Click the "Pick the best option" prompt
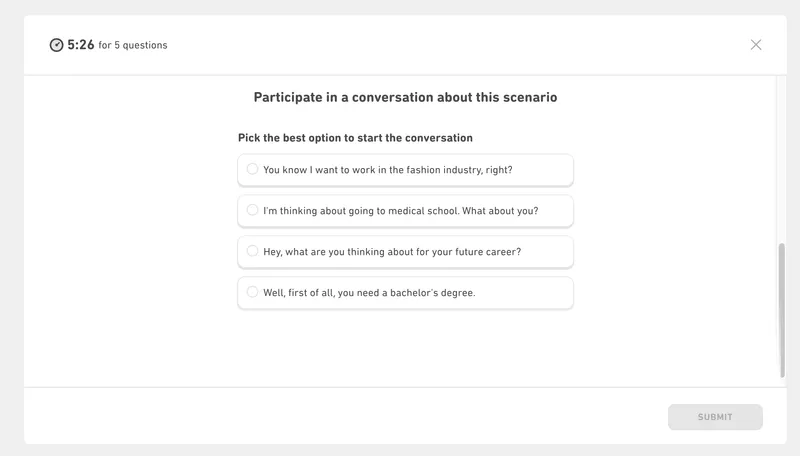 point(355,138)
